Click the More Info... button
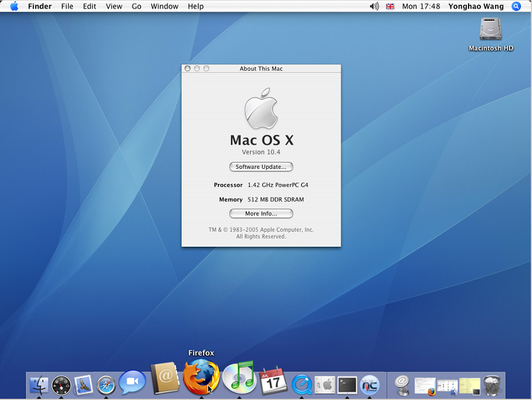This screenshot has width=532, height=400. pyautogui.click(x=261, y=213)
